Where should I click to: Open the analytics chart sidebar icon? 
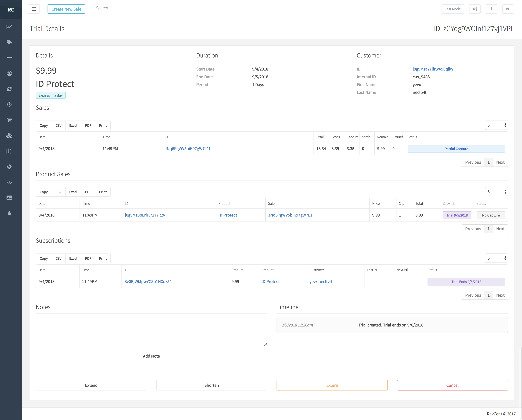point(9,27)
